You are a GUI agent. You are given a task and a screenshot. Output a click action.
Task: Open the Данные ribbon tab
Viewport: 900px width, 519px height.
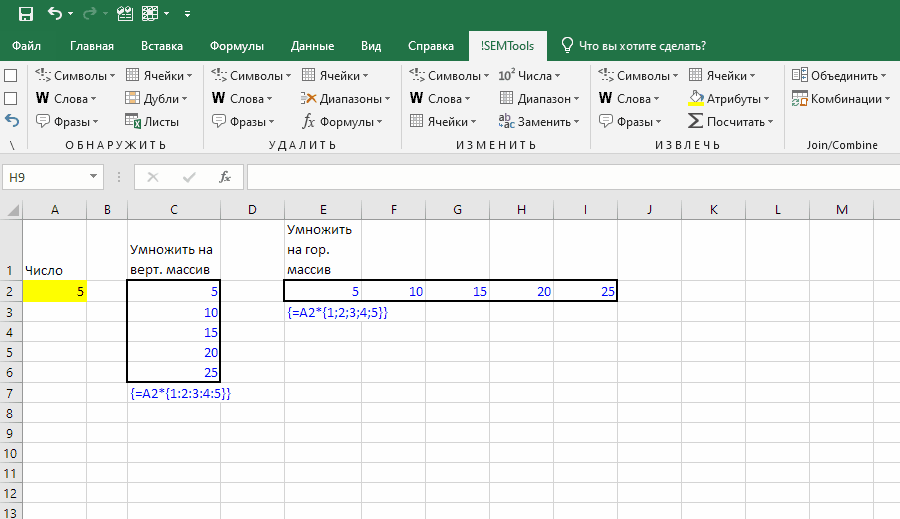pos(312,46)
